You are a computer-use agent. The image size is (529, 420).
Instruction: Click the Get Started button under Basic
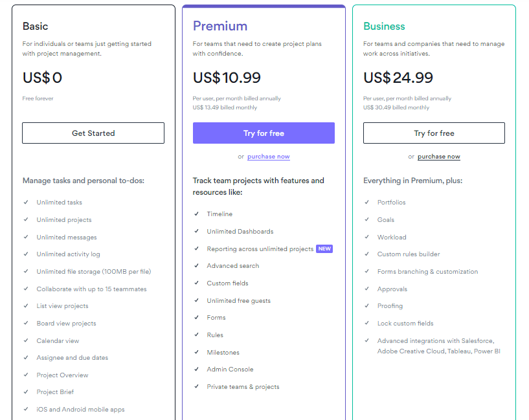click(x=93, y=133)
